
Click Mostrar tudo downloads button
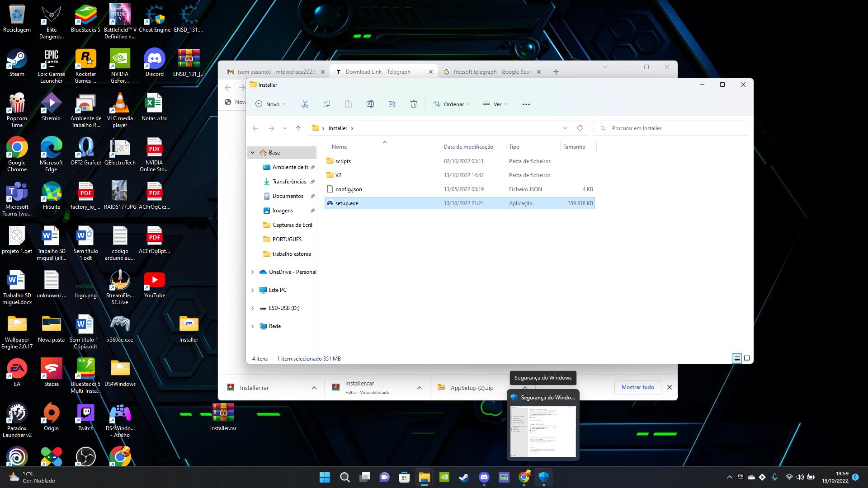point(637,387)
